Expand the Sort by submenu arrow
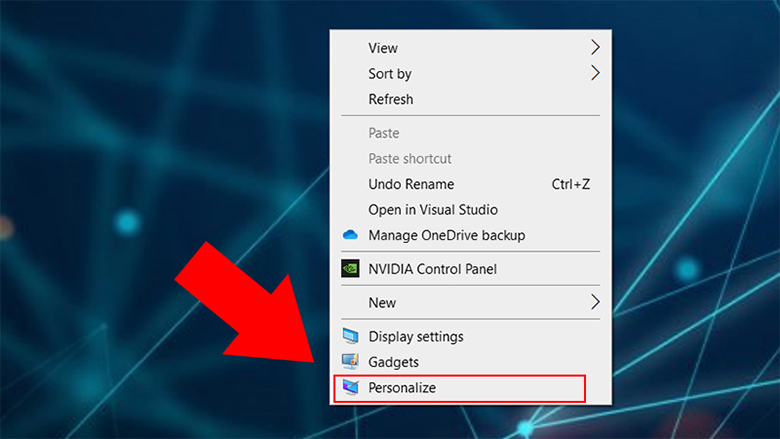This screenshot has height=439, width=780. pyautogui.click(x=595, y=73)
